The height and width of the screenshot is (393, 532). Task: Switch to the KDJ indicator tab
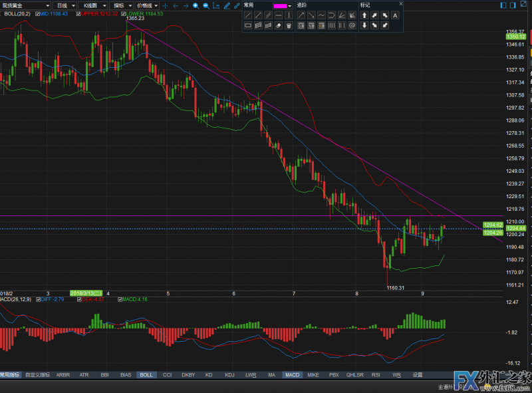pos(229,375)
